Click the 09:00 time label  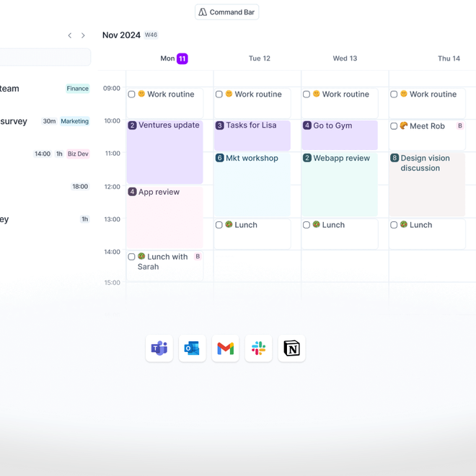click(112, 88)
